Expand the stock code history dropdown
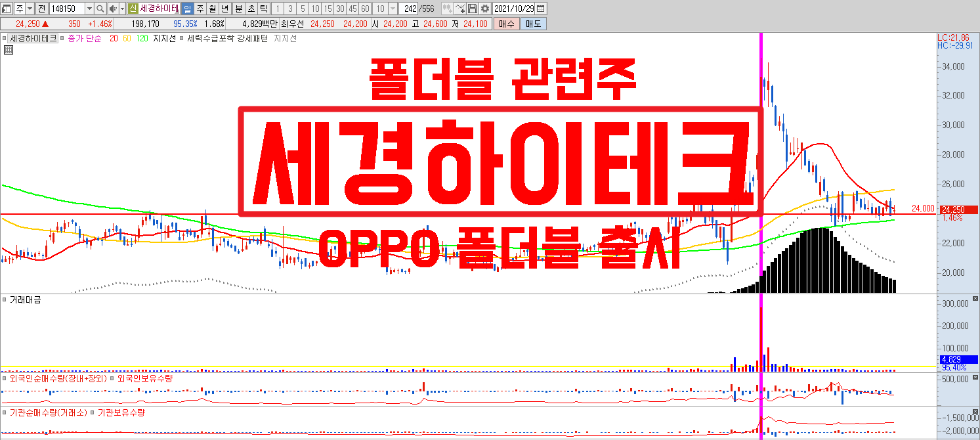 [x=89, y=9]
